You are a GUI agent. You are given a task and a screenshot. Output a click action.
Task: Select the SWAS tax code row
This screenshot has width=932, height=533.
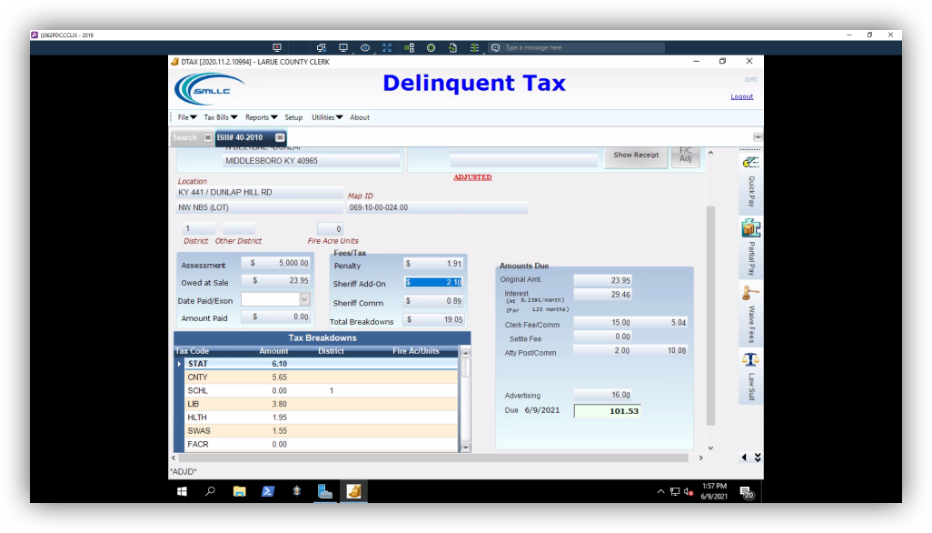point(322,431)
